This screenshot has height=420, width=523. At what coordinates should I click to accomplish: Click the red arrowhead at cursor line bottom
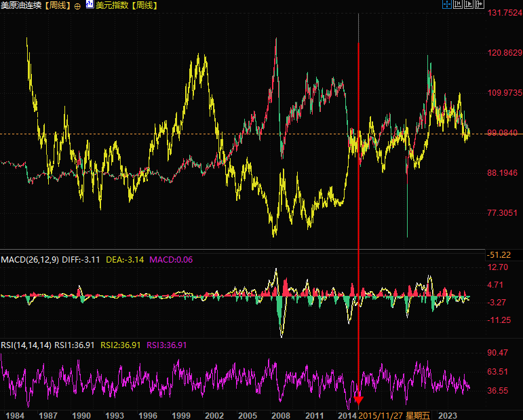(358, 399)
